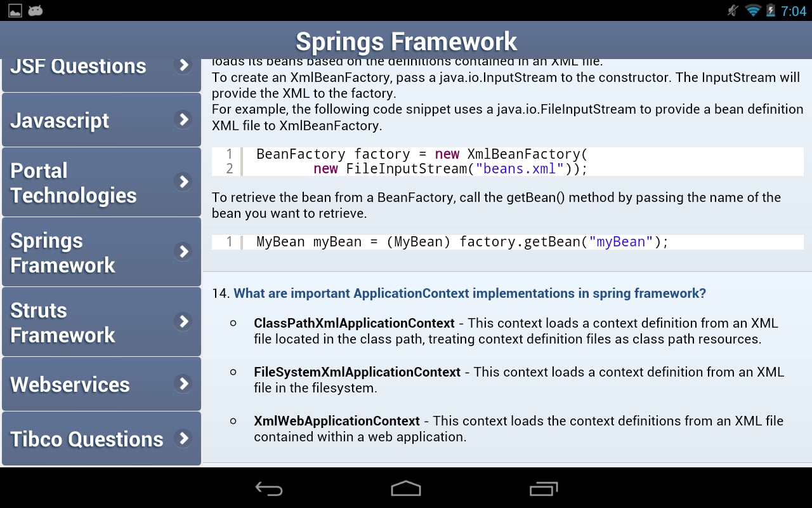This screenshot has height=508, width=812.
Task: Tap the BeanFactory factory code line
Action: [422, 154]
